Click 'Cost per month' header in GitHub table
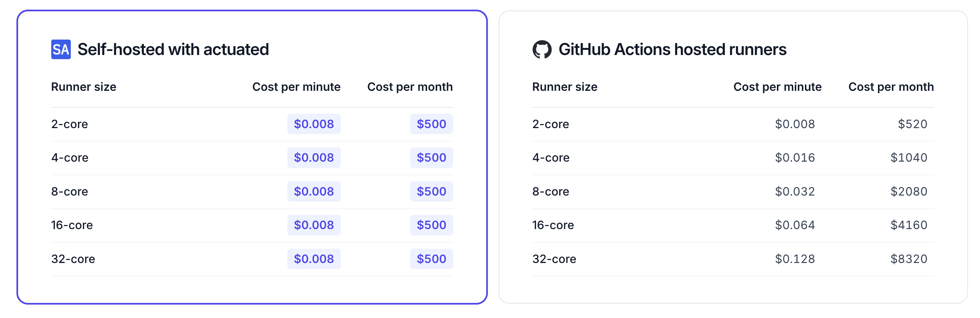This screenshot has height=318, width=980. [x=891, y=87]
